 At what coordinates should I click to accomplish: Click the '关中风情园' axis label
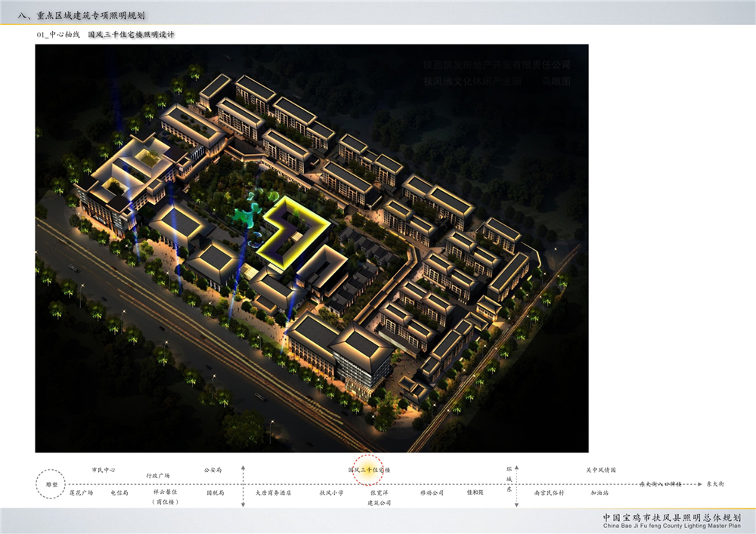pos(601,470)
